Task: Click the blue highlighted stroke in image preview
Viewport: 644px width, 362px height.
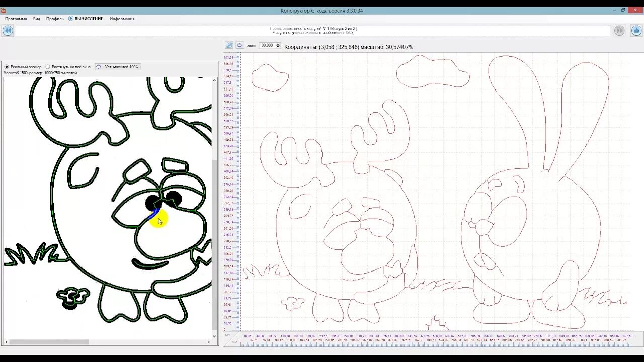Action: (154, 214)
